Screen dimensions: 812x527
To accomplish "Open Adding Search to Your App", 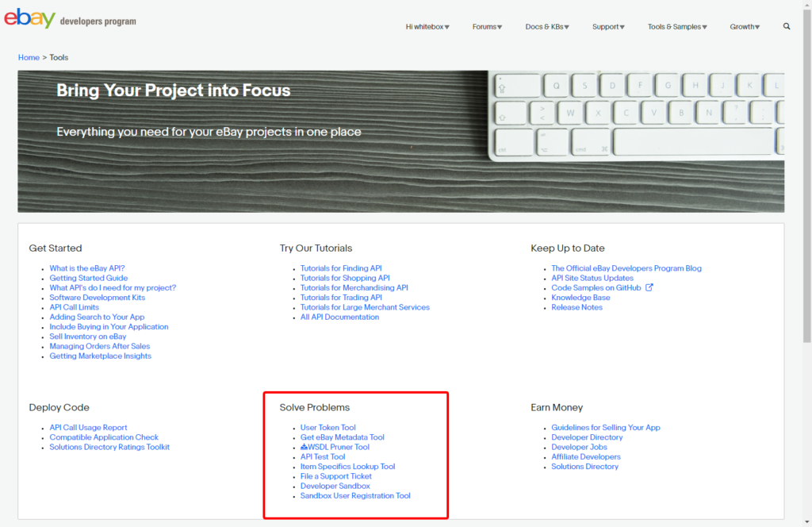I will click(97, 317).
